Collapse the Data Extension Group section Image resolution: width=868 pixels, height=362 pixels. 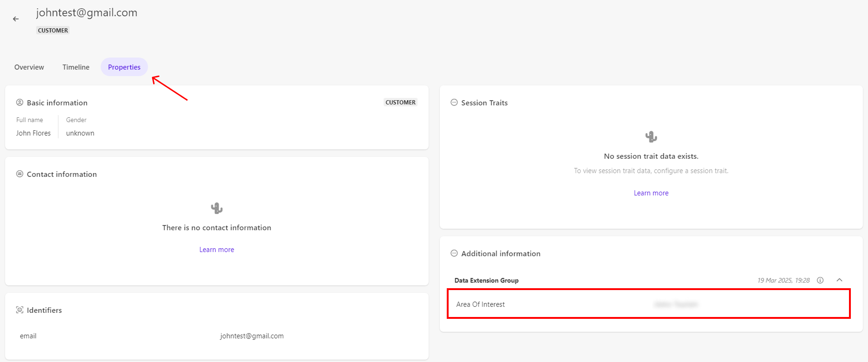(x=839, y=280)
